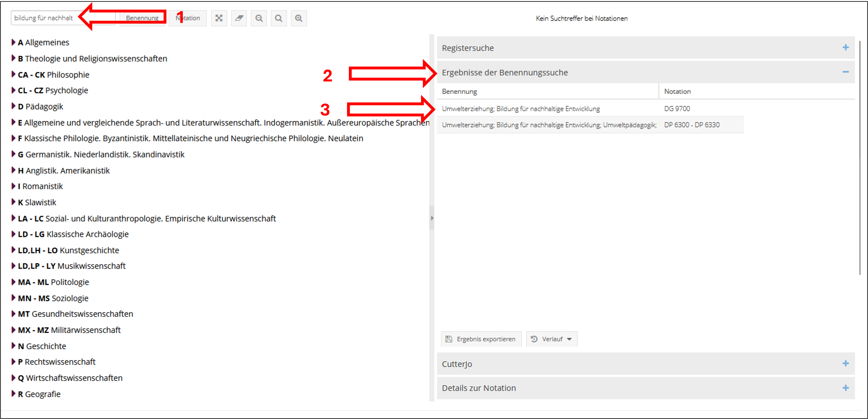Select MA - ML Politologie
Image resolution: width=868 pixels, height=419 pixels.
53,282
